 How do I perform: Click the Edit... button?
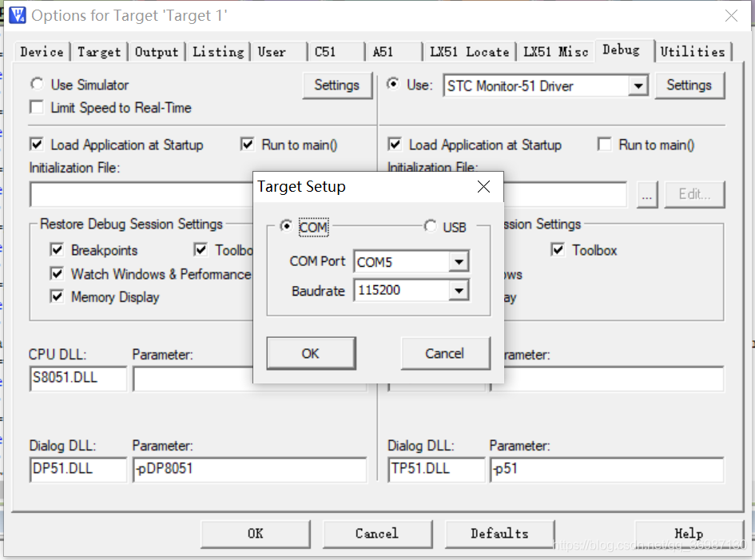694,195
